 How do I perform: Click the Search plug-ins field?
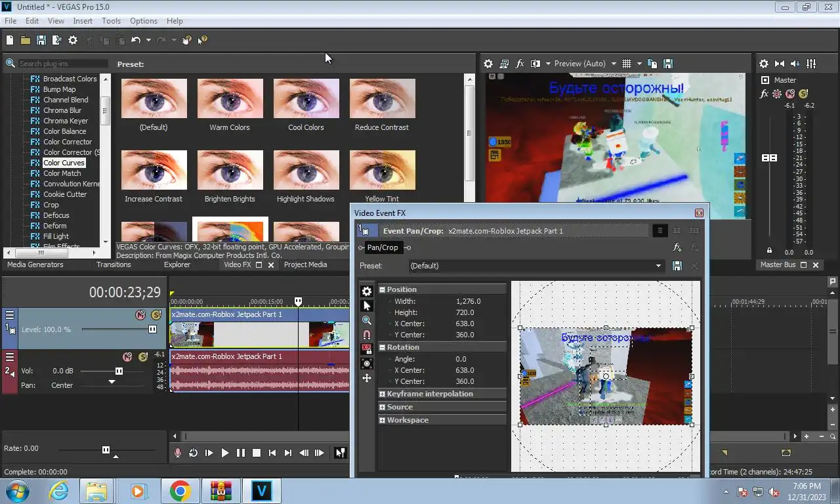pyautogui.click(x=62, y=64)
